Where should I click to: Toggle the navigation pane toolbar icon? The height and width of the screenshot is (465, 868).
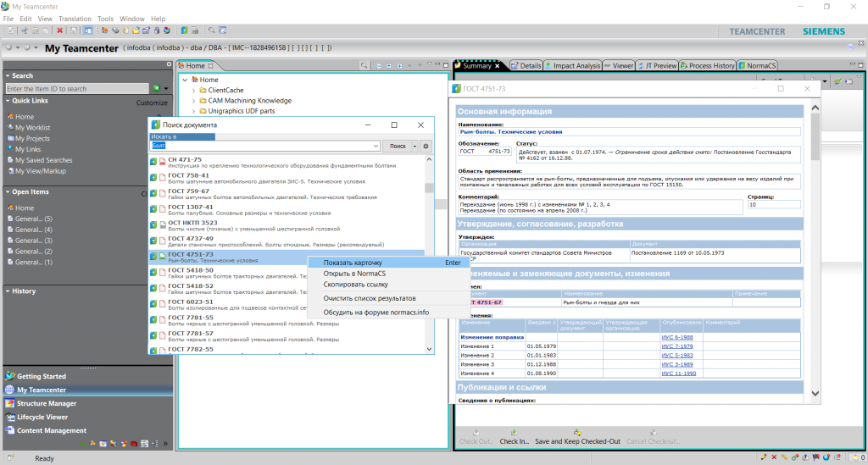[88, 30]
